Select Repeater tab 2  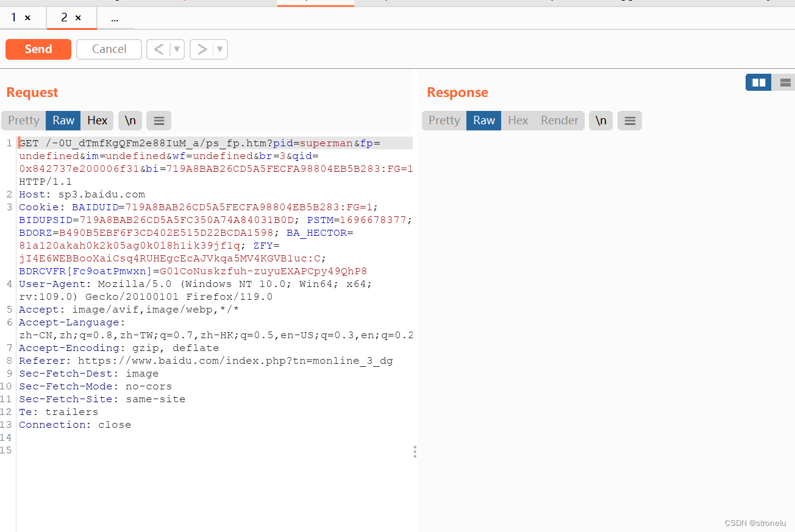click(x=64, y=18)
